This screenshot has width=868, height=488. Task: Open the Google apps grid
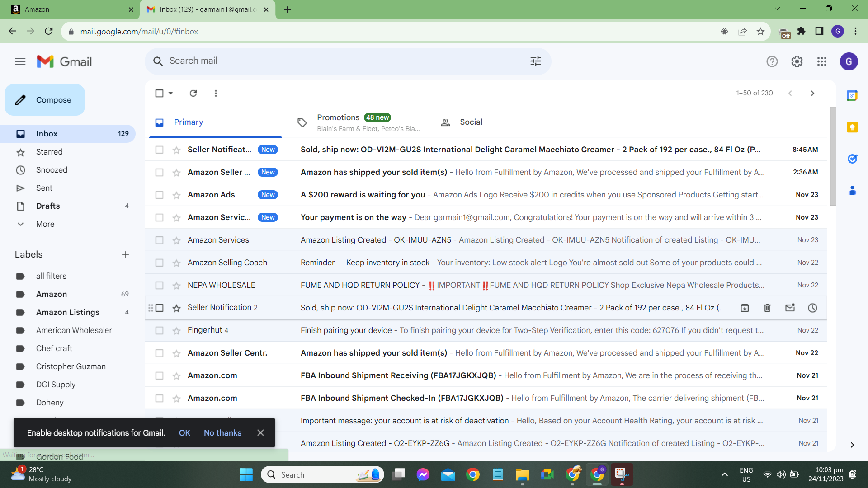click(822, 61)
